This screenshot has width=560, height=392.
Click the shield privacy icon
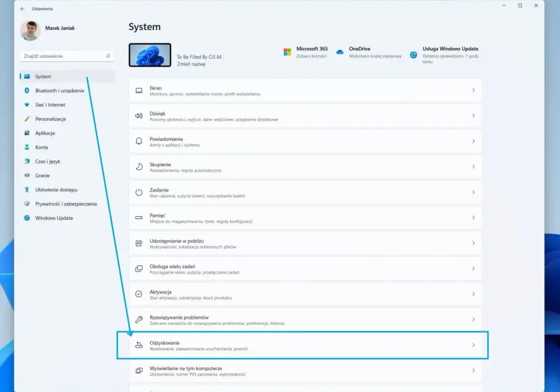click(27, 204)
